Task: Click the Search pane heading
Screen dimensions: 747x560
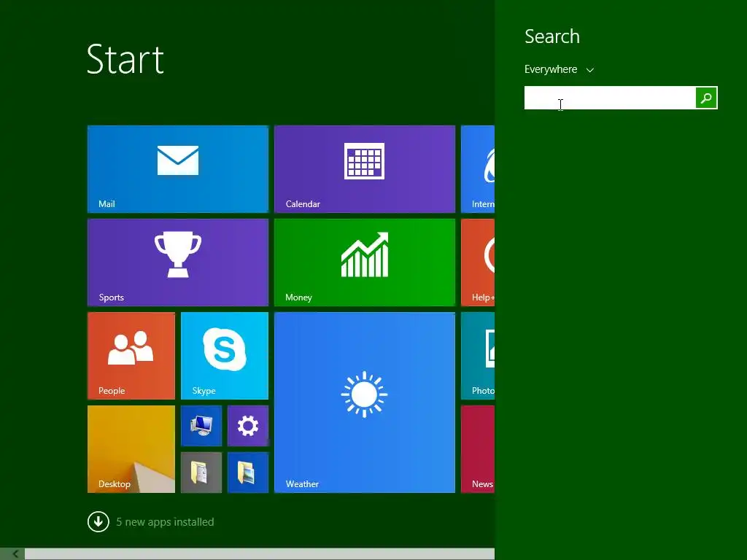Action: click(552, 36)
